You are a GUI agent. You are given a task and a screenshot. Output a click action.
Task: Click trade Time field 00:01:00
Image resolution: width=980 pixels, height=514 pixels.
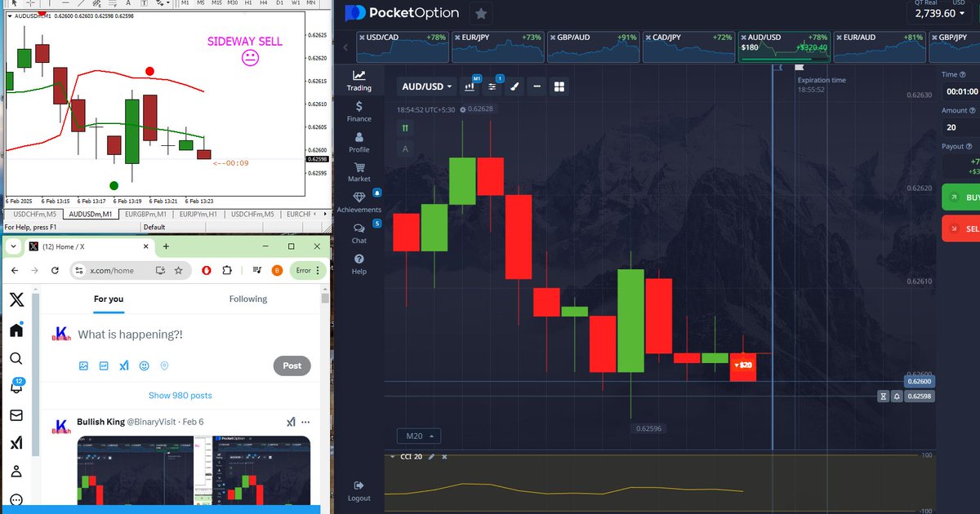[960, 91]
